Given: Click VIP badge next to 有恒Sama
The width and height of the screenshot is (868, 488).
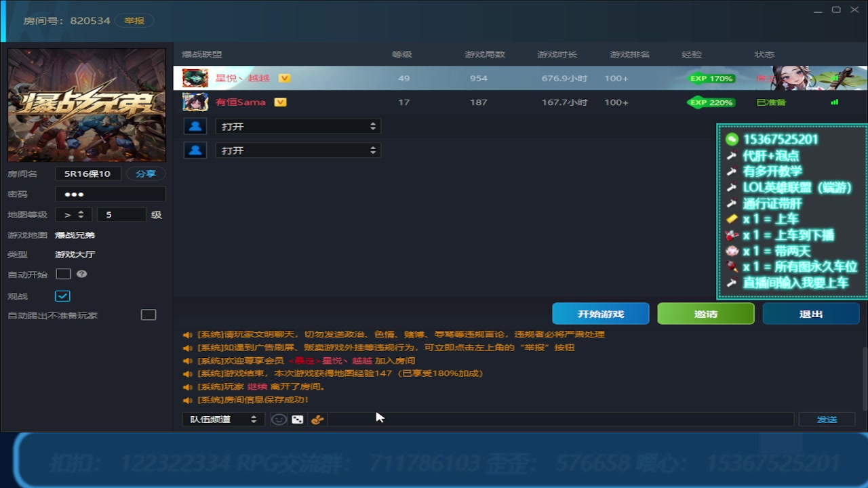Looking at the screenshot, I should coord(280,102).
